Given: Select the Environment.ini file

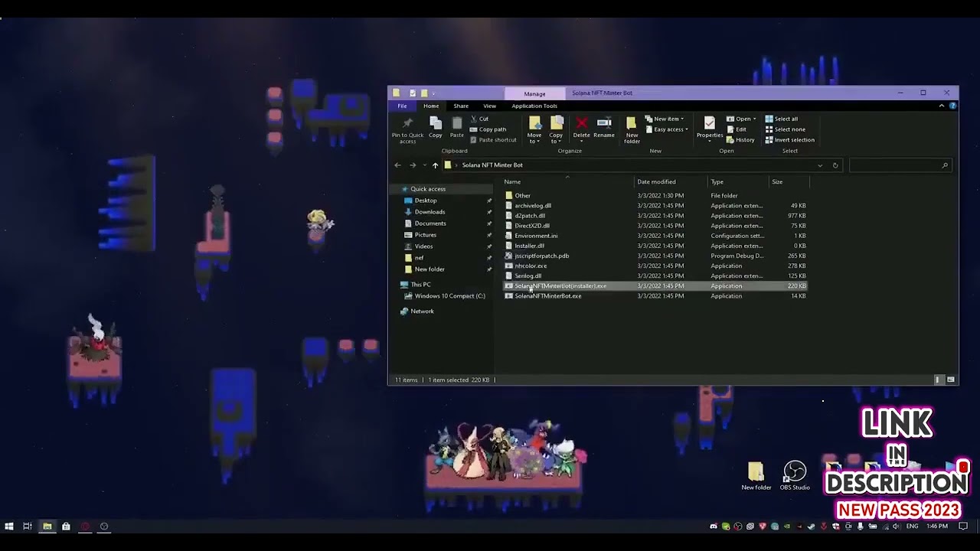Looking at the screenshot, I should click(x=535, y=236).
